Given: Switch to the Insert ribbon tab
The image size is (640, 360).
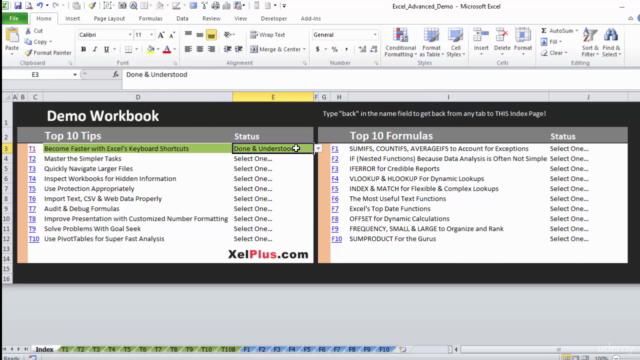Looking at the screenshot, I should (73, 18).
